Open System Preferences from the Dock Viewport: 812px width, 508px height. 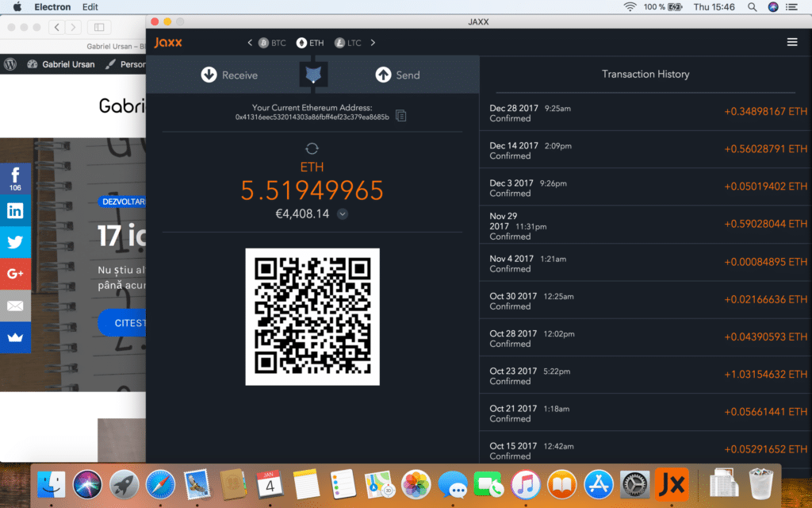pyautogui.click(x=635, y=485)
